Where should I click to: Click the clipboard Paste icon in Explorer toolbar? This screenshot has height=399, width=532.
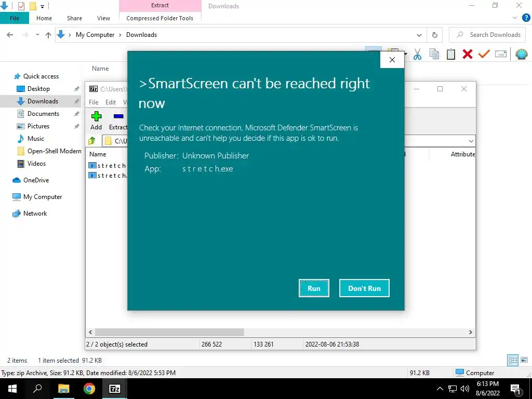(x=450, y=54)
